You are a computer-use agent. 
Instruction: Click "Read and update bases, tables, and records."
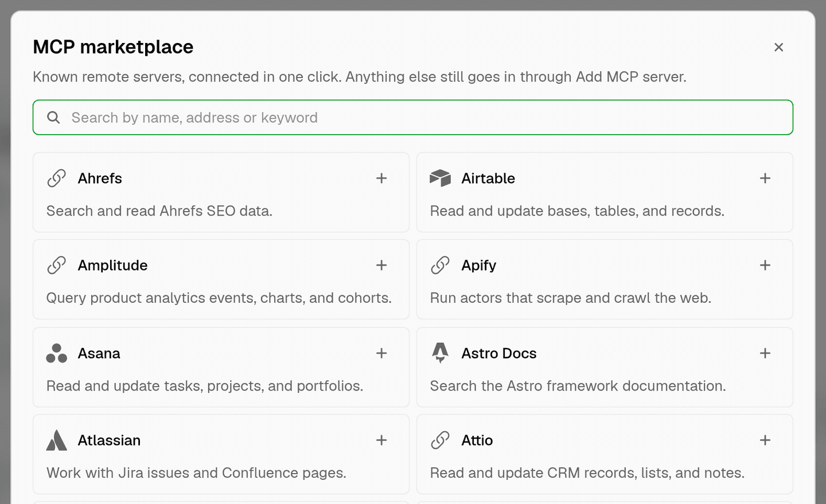(577, 211)
